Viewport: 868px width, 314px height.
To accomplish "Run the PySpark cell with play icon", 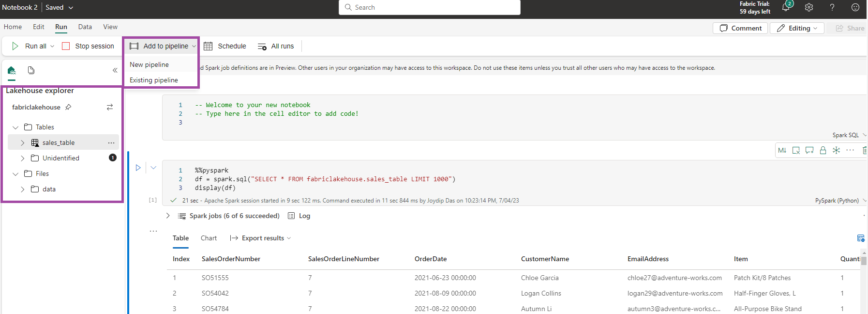I will click(x=138, y=168).
